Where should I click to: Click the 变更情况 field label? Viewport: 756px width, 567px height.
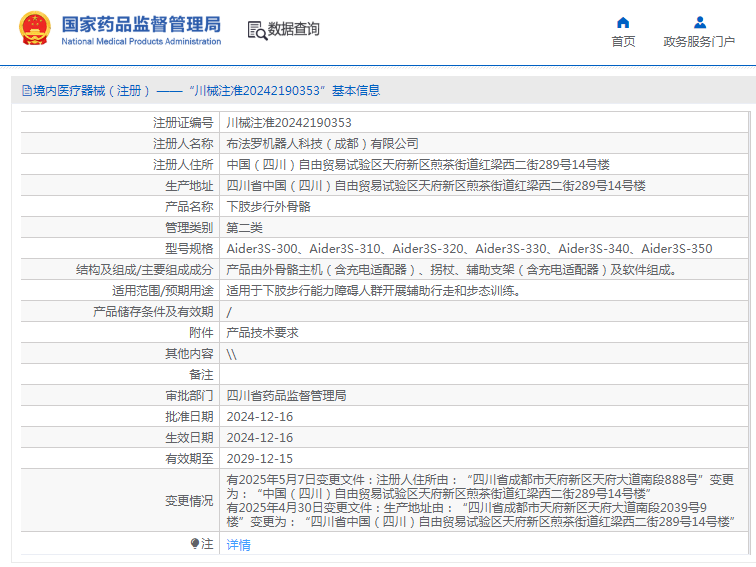click(x=189, y=500)
